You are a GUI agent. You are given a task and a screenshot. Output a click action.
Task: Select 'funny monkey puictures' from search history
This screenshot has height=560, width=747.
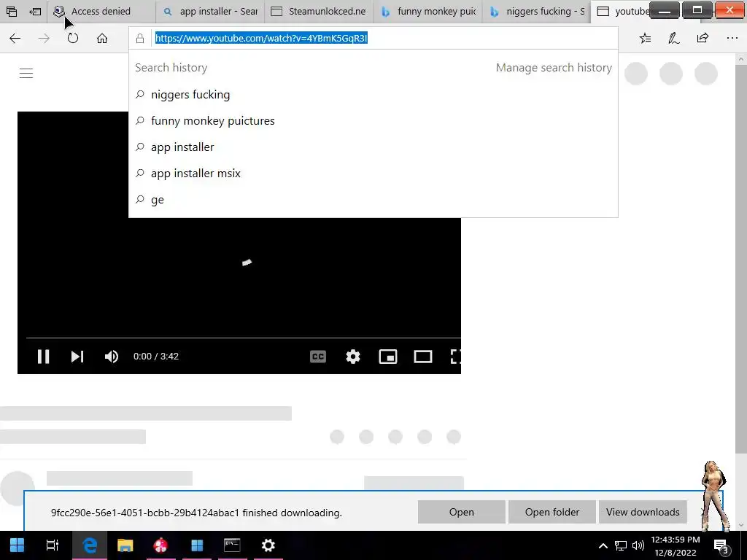click(373, 121)
